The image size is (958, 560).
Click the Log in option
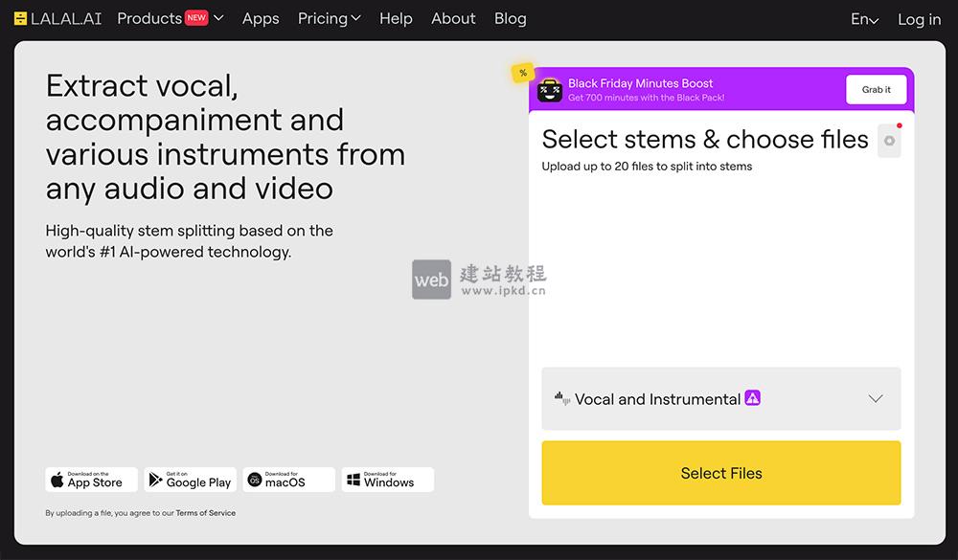point(918,18)
